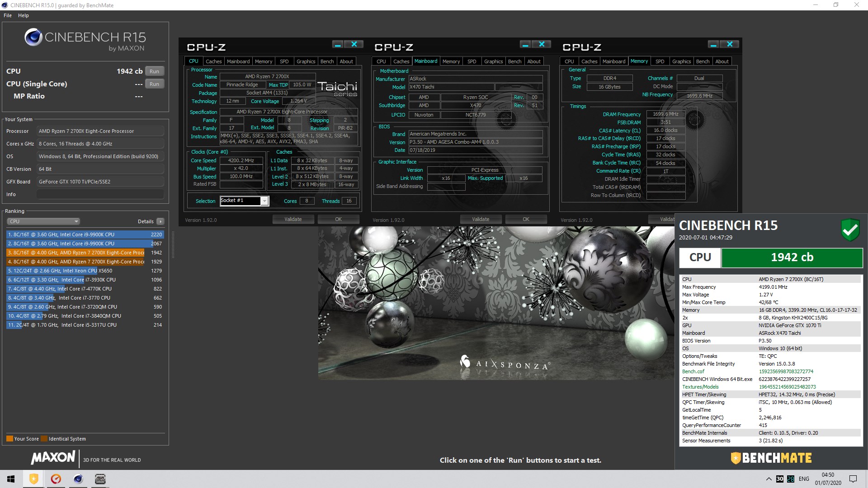868x488 pixels.
Task: Close the first CPU-Z window
Action: pyautogui.click(x=354, y=44)
